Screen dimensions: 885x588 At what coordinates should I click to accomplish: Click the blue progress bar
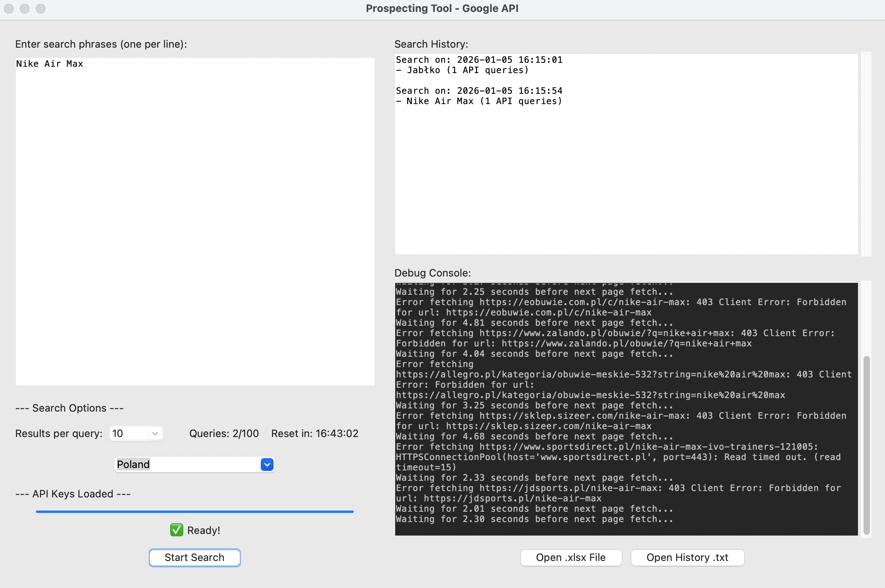[194, 512]
